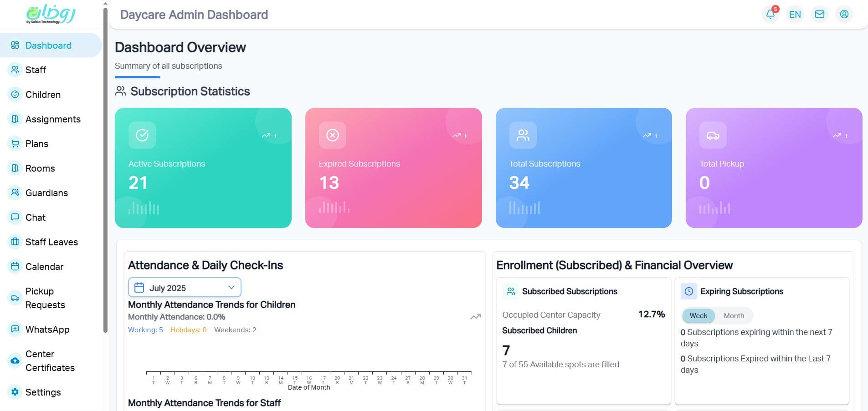This screenshot has height=411, width=868.
Task: Click the user profile icon top right
Action: point(844,14)
